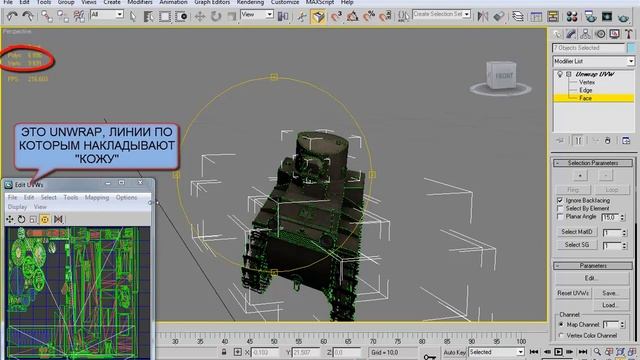Viewport: 640px width, 360px height.
Task: Toggle Unwrap UVW modifier lightbulb visibility
Action: (560, 74)
